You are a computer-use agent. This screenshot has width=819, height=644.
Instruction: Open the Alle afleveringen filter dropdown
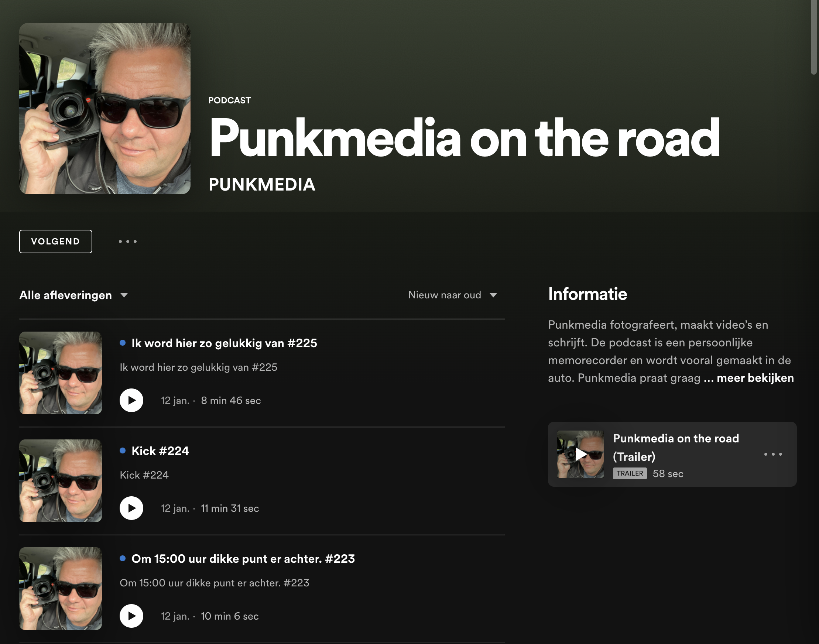coord(73,295)
